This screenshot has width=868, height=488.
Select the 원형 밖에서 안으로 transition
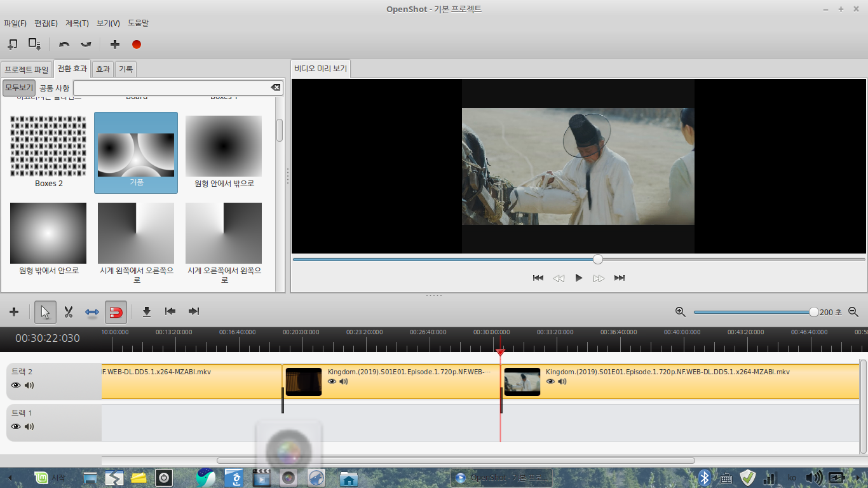[x=48, y=240]
